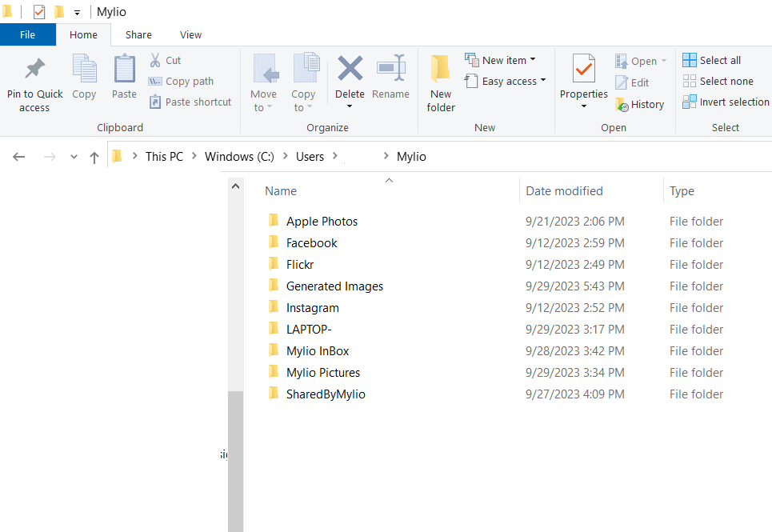Go back with the left arrow
The height and width of the screenshot is (532, 772).
[18, 157]
